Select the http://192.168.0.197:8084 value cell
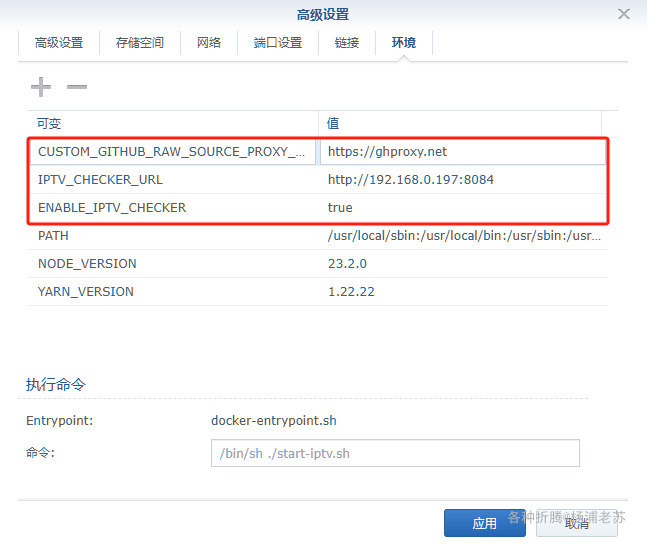Viewport: 647px width, 544px height. click(x=463, y=180)
